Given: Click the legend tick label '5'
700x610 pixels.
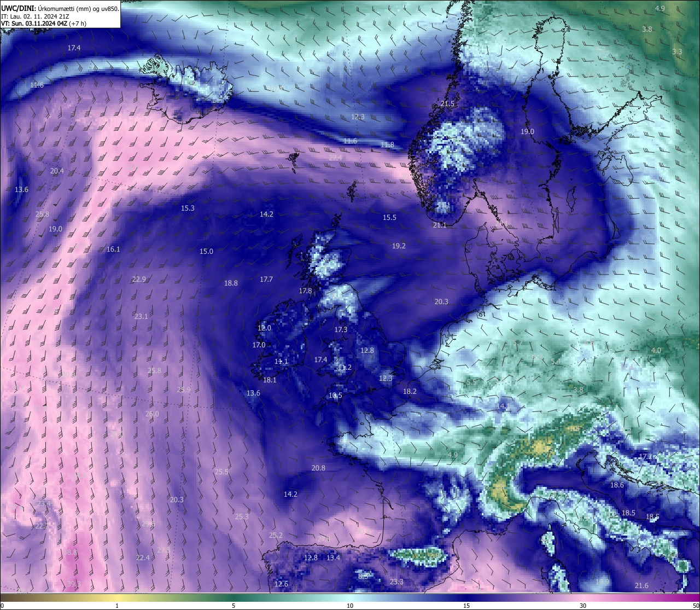Looking at the screenshot, I should click(234, 606).
